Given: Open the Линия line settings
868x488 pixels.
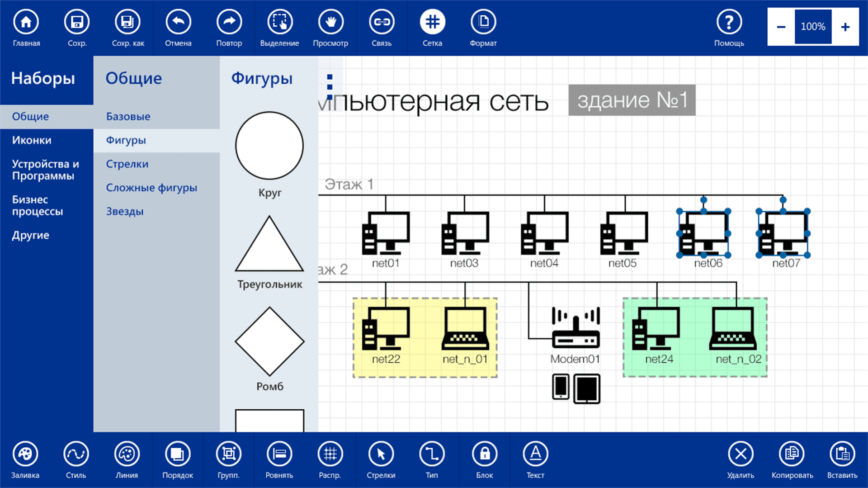Looking at the screenshot, I should (x=127, y=454).
